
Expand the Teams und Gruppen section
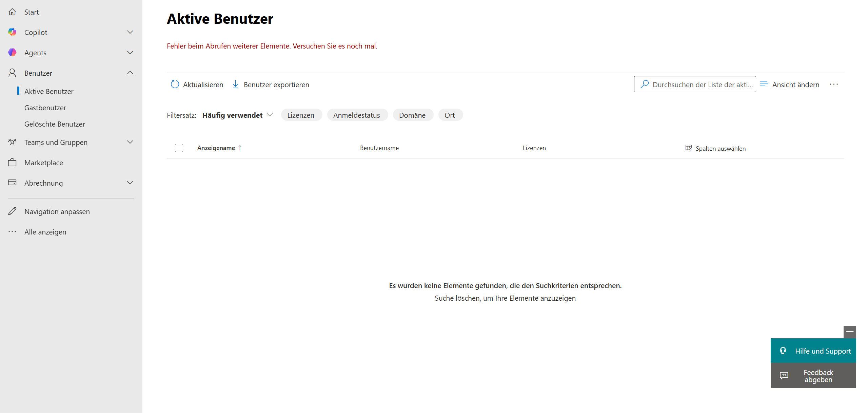tap(130, 142)
